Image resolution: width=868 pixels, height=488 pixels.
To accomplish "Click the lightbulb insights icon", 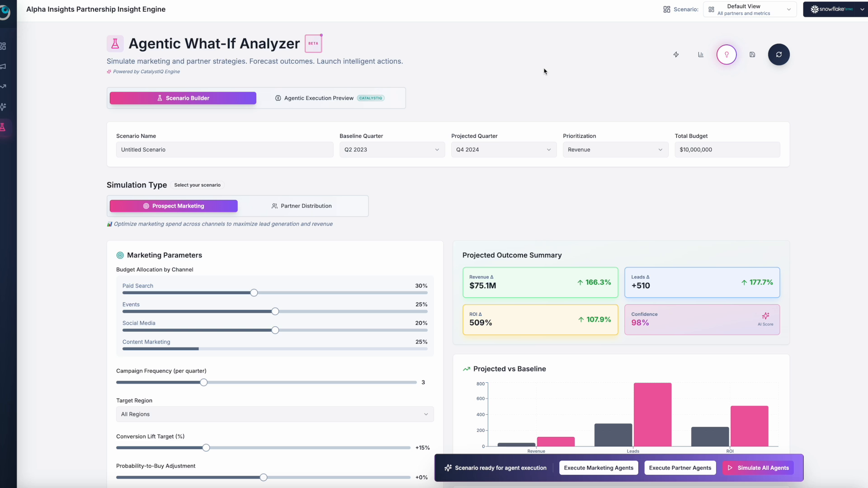I will coord(726,55).
